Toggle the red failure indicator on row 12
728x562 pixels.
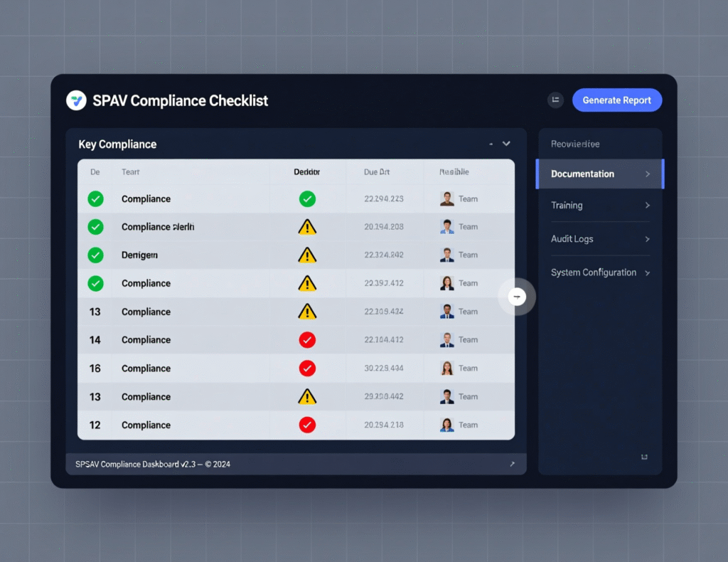307,425
